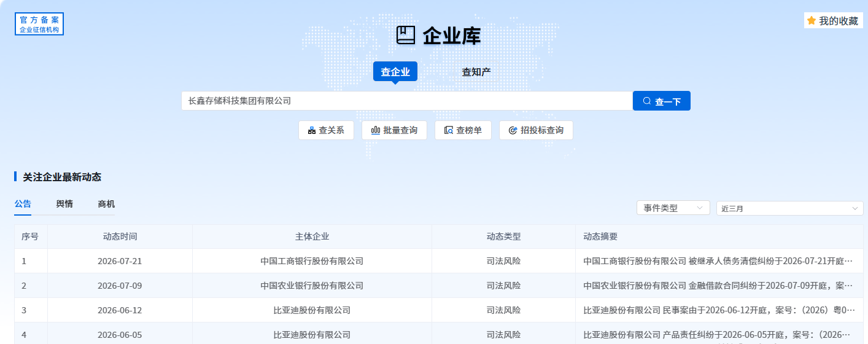Click the book icon beside 企业库
Viewport: 868px width, 344px height.
[406, 35]
